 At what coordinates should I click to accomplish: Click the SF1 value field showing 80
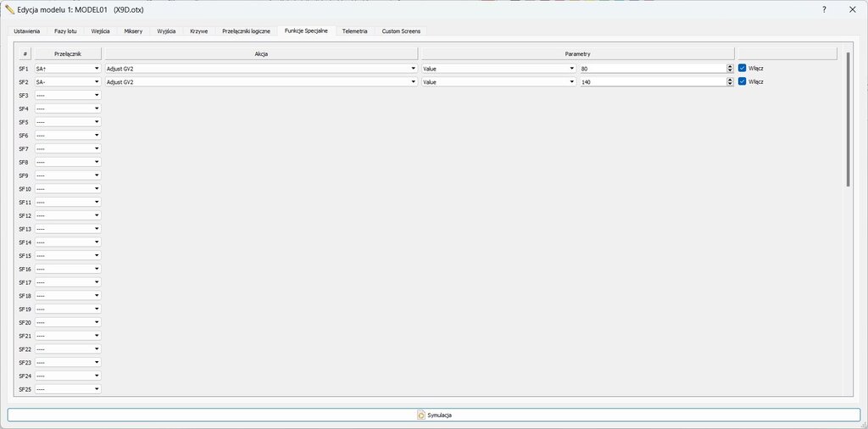(x=653, y=68)
